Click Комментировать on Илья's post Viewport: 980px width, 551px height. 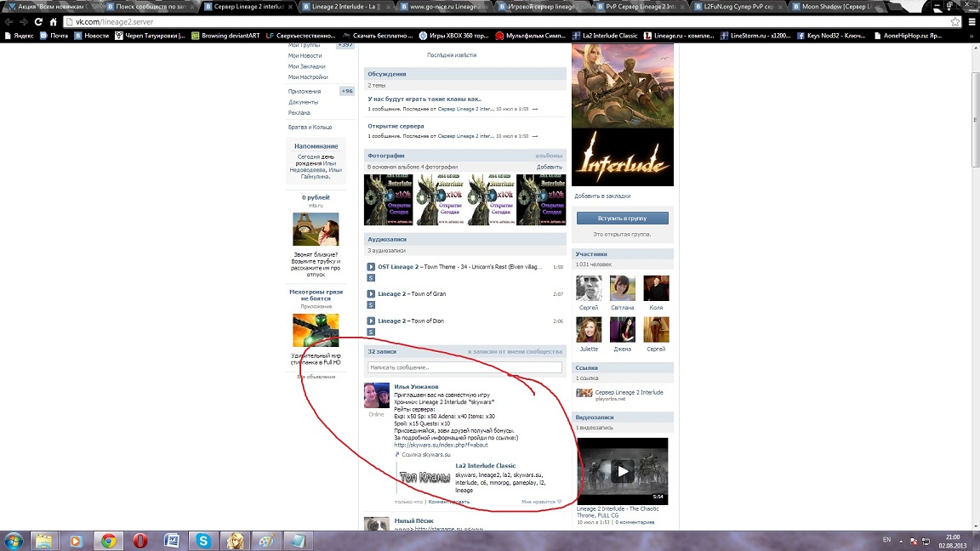[449, 502]
